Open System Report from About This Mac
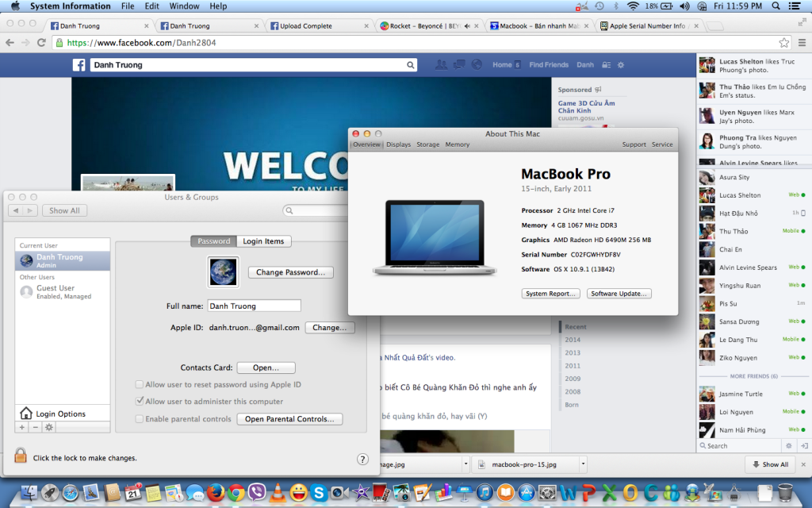Image resolution: width=812 pixels, height=508 pixels. pyautogui.click(x=550, y=293)
